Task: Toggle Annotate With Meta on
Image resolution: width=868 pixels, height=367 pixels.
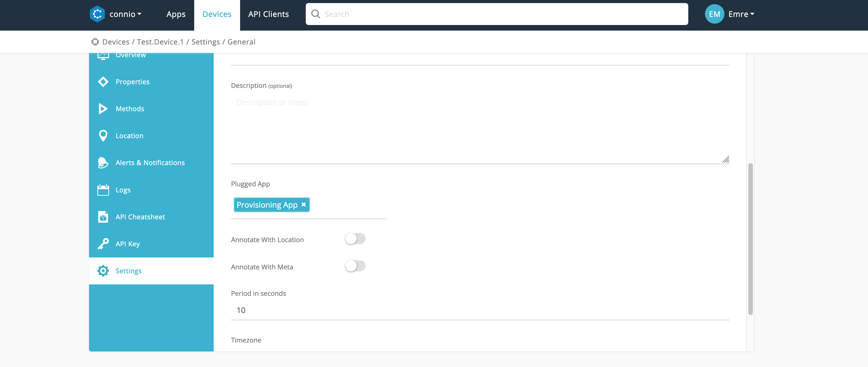Action: pyautogui.click(x=355, y=266)
